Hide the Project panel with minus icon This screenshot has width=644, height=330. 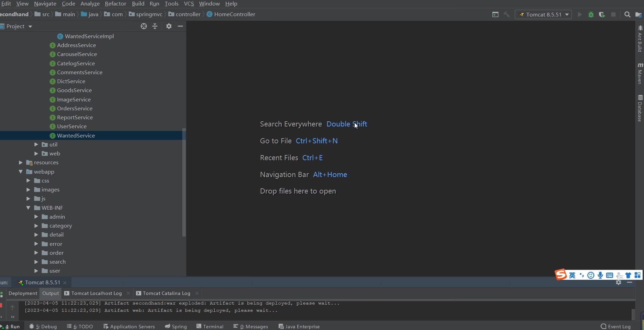pyautogui.click(x=180, y=26)
